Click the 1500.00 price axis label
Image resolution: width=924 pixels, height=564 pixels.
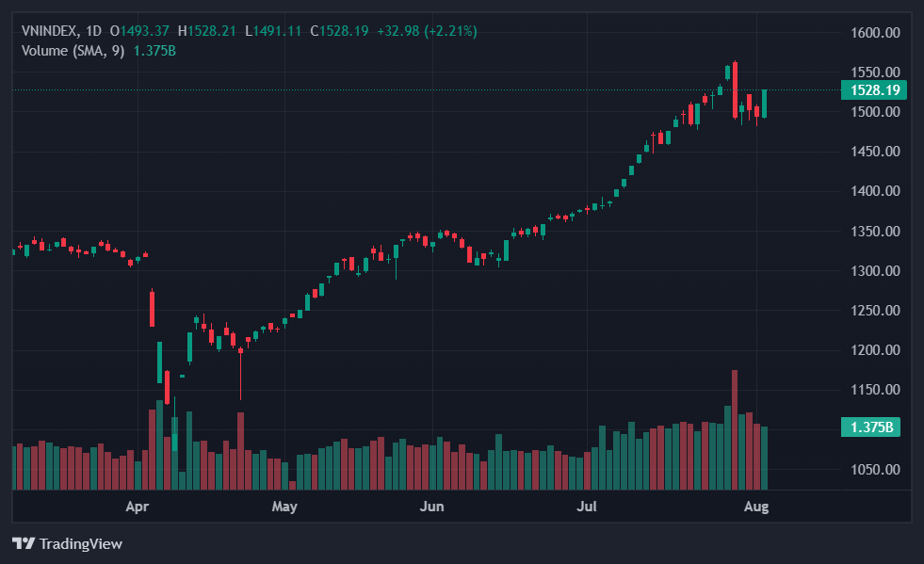coord(875,111)
